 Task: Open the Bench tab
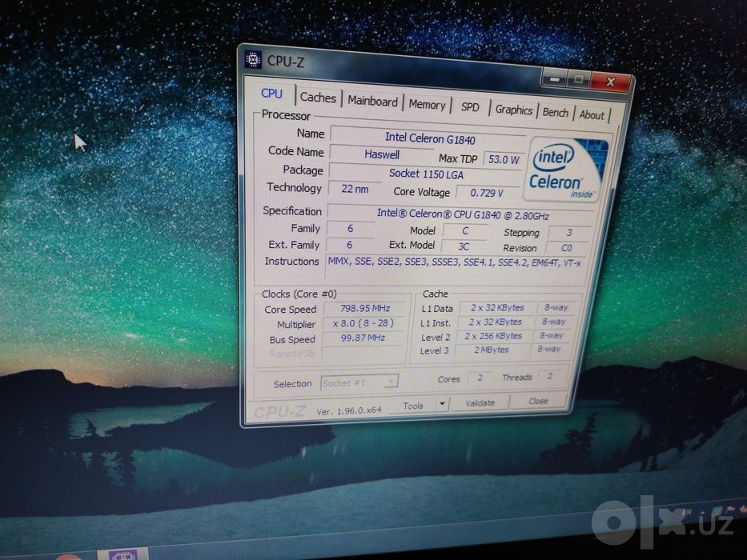556,113
